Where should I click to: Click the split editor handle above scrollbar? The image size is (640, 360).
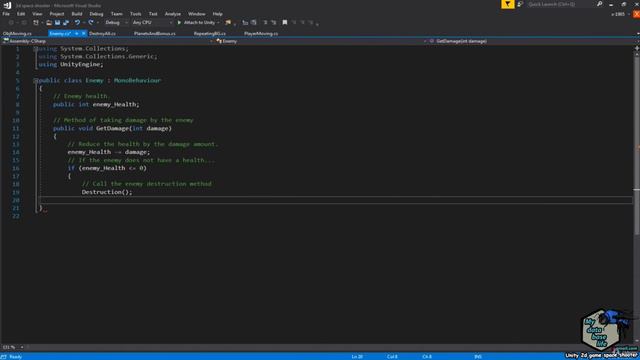coord(637,48)
